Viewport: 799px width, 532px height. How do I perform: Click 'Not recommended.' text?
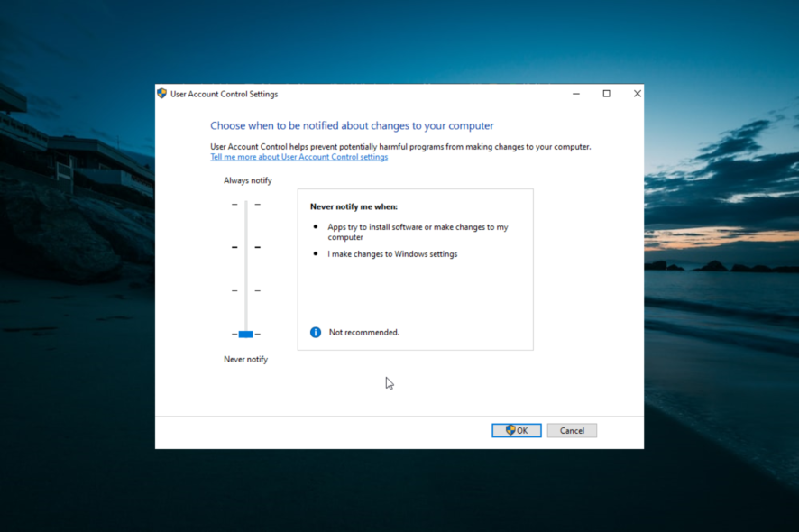[363, 332]
